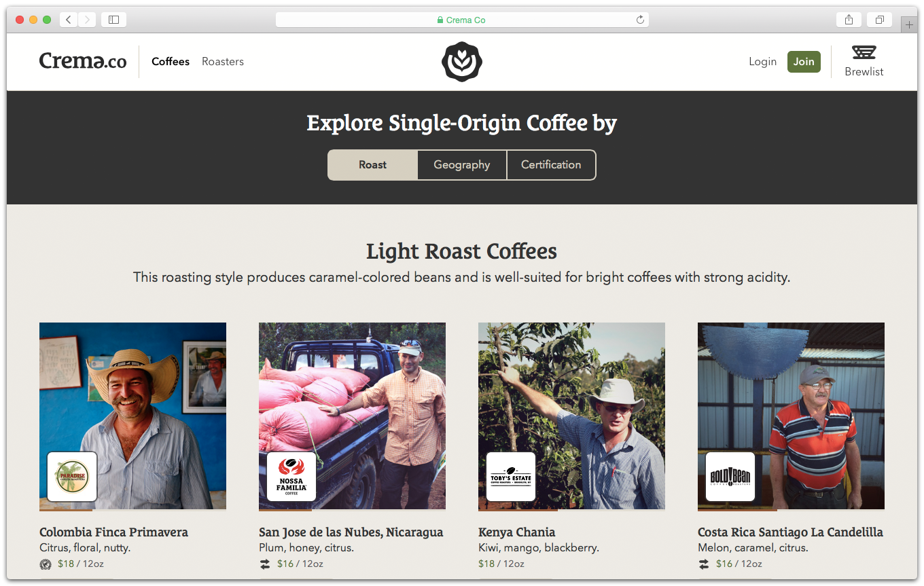Click the green Join button
Image resolution: width=924 pixels, height=586 pixels.
[x=804, y=61]
